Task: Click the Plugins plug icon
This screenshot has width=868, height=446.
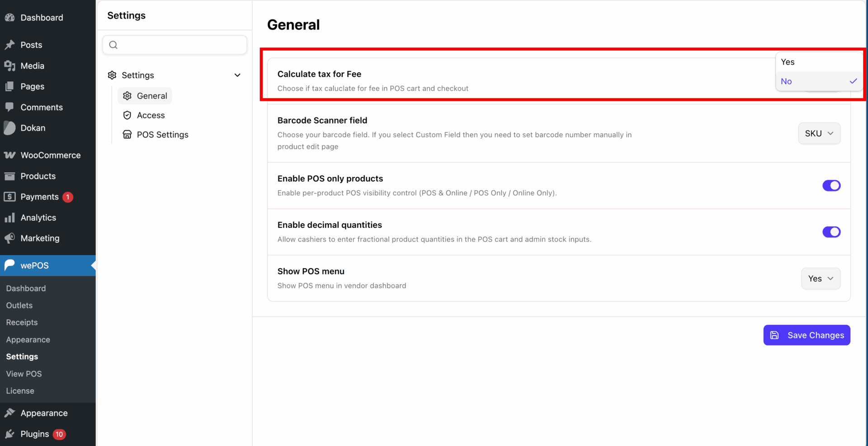Action: click(x=9, y=434)
